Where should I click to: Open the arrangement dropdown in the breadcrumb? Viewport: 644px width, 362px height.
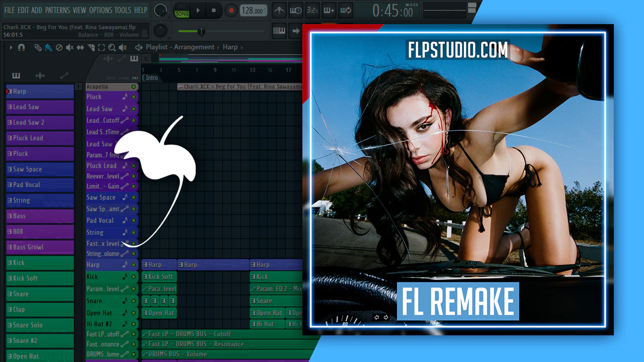[219, 47]
